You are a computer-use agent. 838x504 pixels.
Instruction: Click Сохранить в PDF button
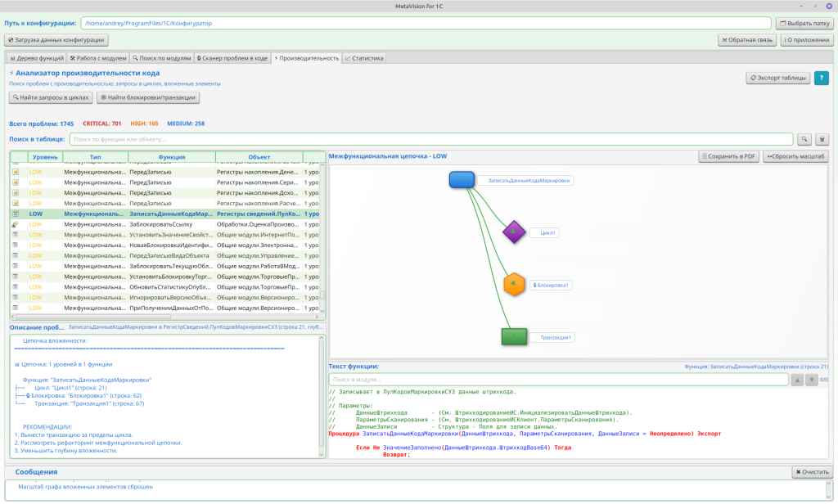(728, 156)
